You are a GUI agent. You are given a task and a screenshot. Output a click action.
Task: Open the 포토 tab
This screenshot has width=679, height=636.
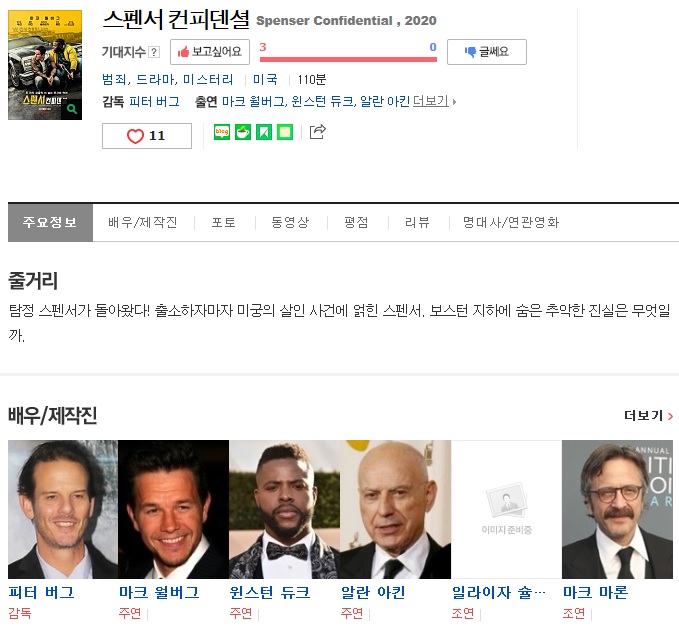click(223, 222)
